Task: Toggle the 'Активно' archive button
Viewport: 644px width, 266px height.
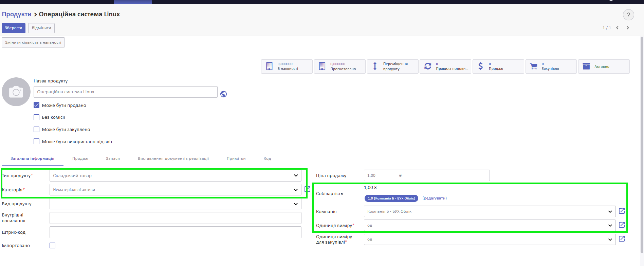Action: click(604, 66)
